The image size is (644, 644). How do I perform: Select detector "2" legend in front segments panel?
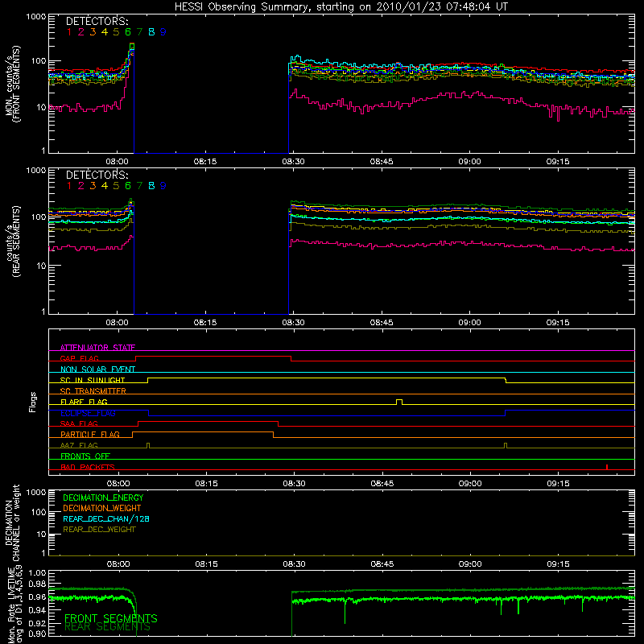tap(81, 32)
